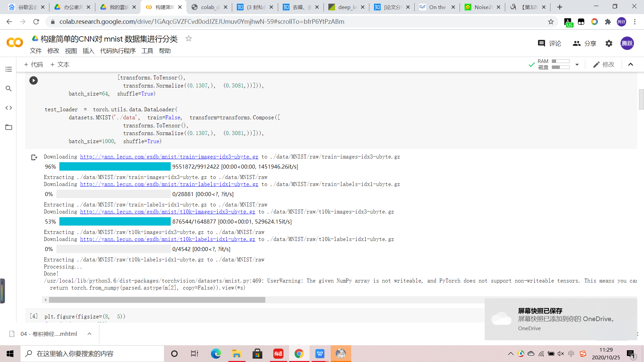Screen dimensions: 644x362
Task: Click the + 代码 add code button
Action: (34, 65)
